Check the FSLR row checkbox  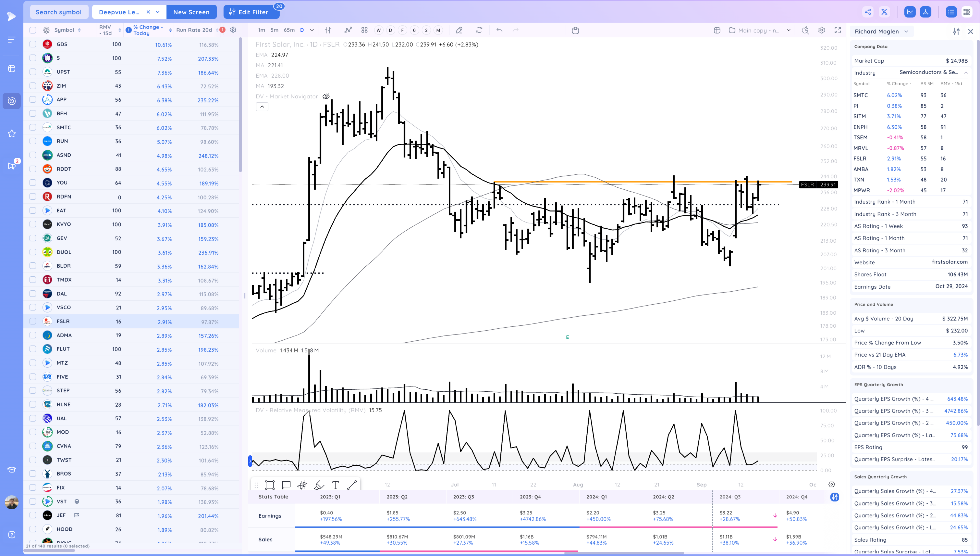click(x=33, y=321)
